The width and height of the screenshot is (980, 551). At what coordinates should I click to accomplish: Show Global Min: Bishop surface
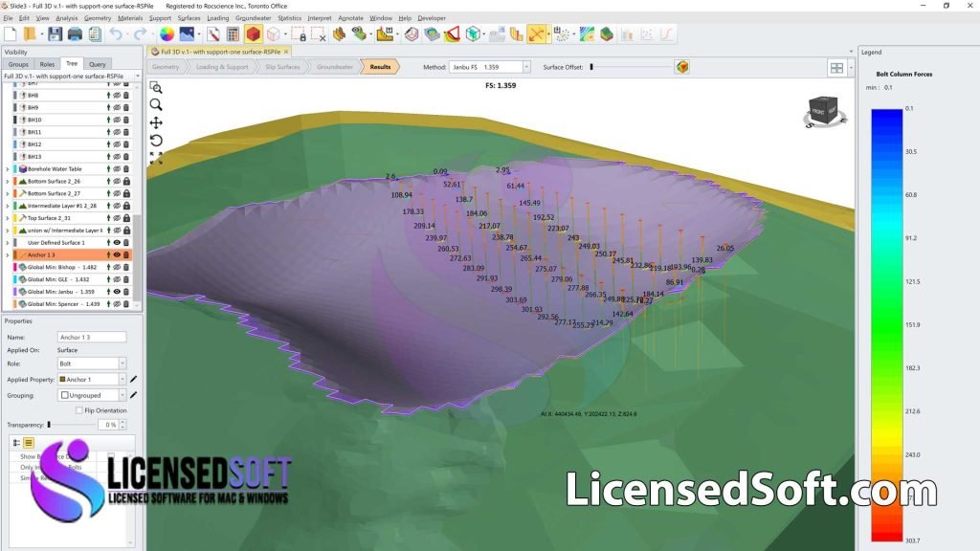tap(117, 267)
